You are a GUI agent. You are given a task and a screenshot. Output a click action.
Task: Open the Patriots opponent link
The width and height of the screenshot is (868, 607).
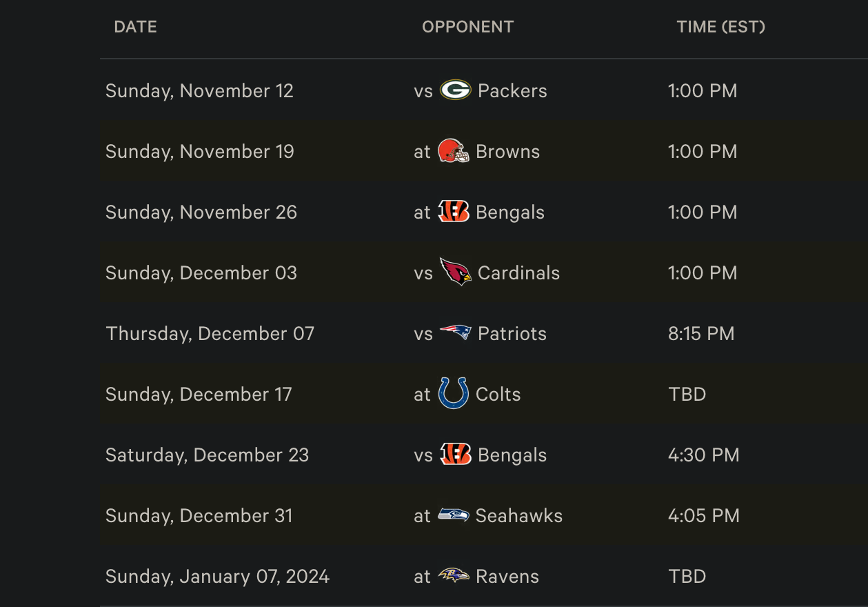coord(512,334)
